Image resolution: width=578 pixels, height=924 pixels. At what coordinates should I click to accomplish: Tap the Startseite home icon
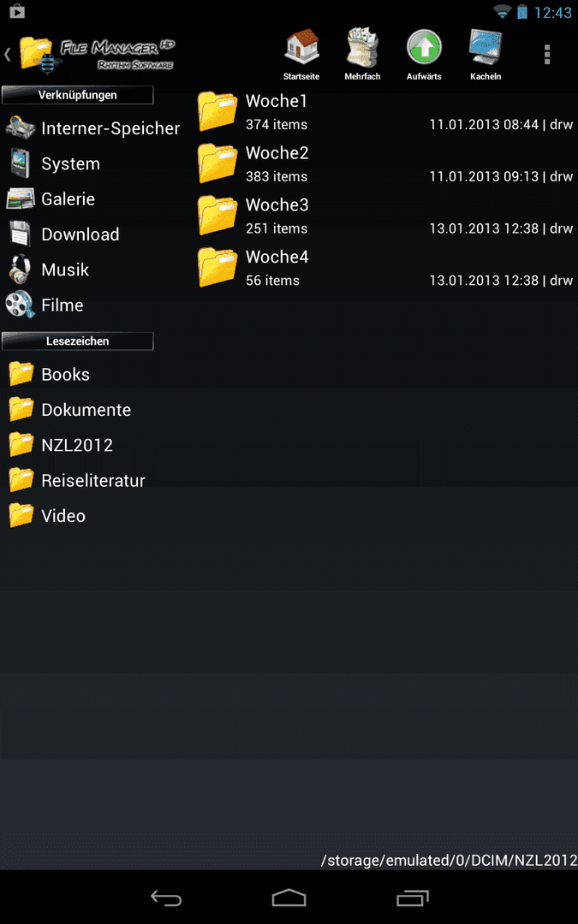coord(301,48)
